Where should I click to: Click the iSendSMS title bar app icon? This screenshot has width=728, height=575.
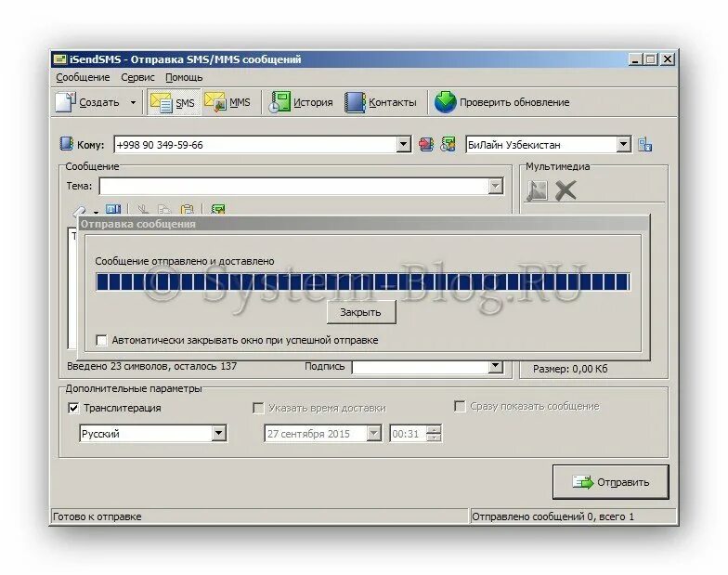click(59, 59)
